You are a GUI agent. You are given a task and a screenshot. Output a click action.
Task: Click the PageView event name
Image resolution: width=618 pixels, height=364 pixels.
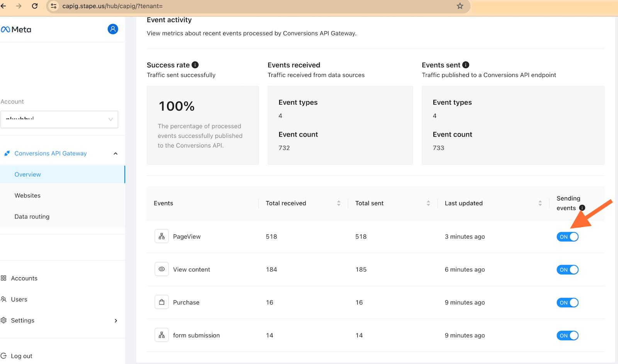coord(187,237)
